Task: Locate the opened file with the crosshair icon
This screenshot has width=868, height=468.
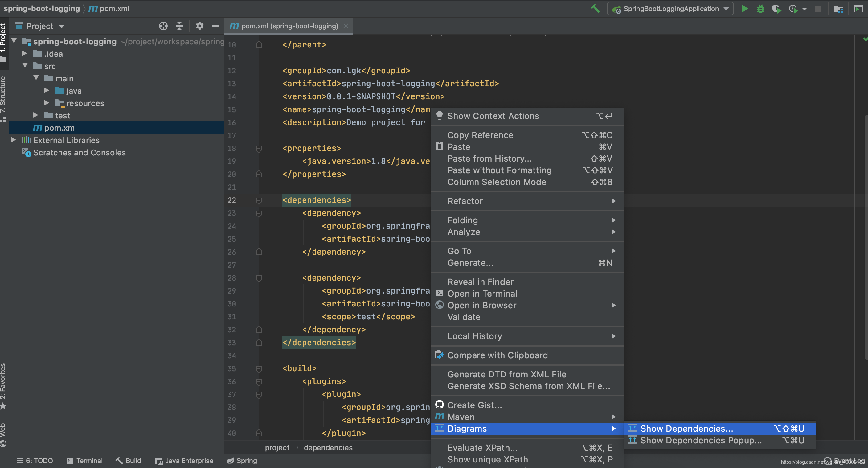Action: coord(163,26)
